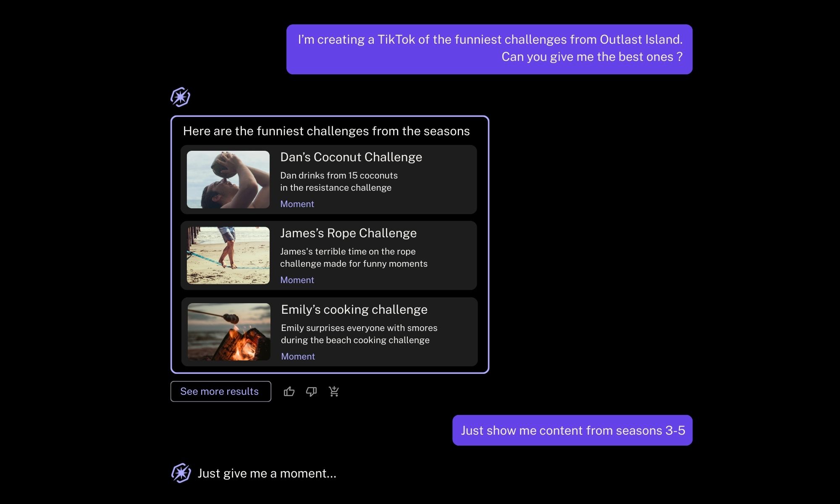Click the funniest challenges results heading

coord(326,131)
